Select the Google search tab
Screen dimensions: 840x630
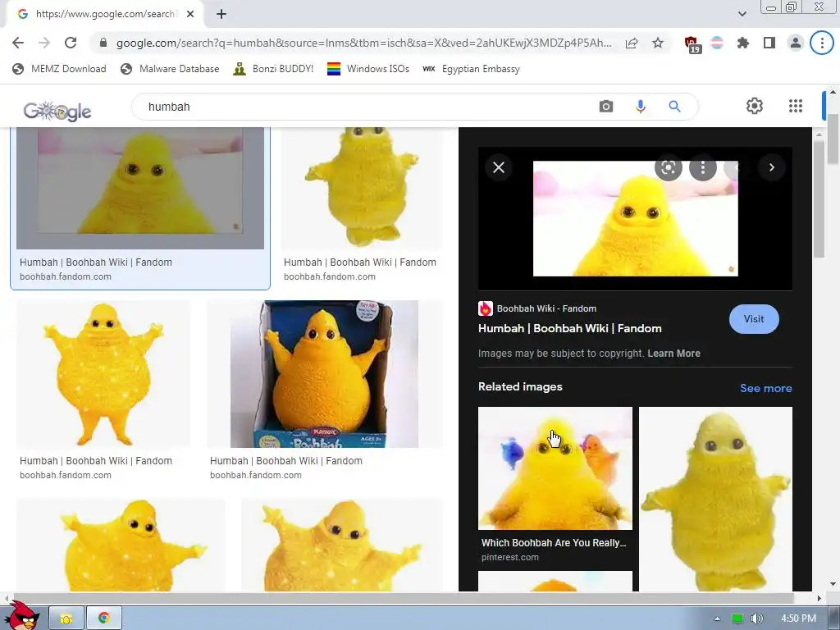[105, 15]
